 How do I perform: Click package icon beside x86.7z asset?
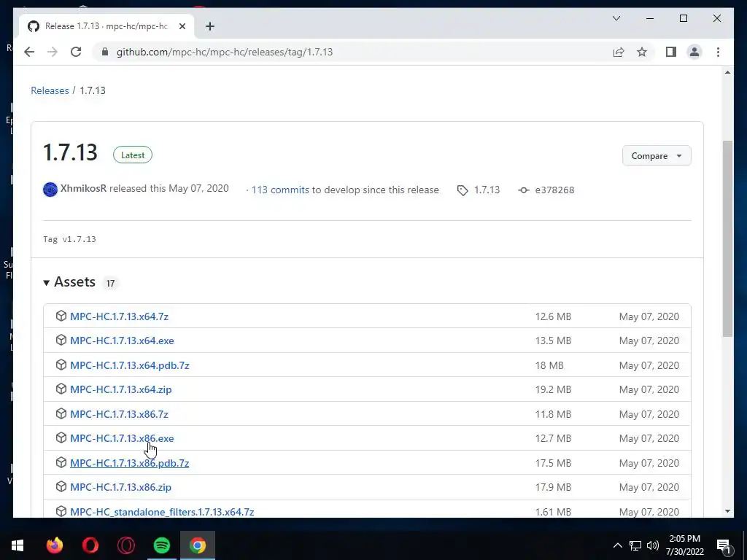tap(61, 413)
